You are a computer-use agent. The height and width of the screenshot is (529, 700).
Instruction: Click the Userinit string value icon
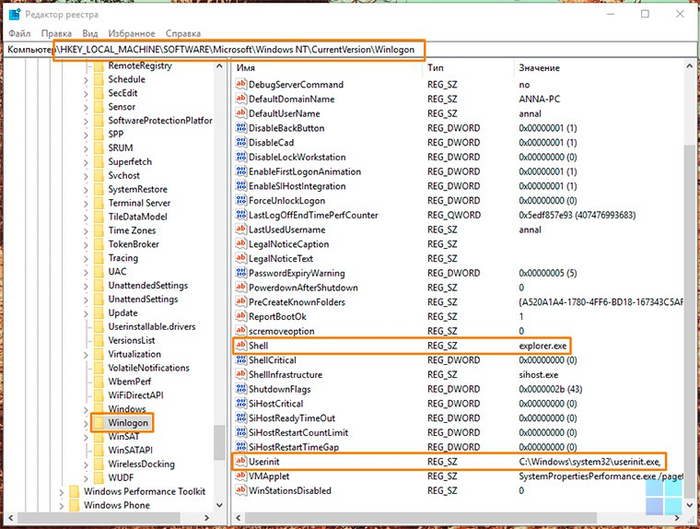click(x=240, y=462)
